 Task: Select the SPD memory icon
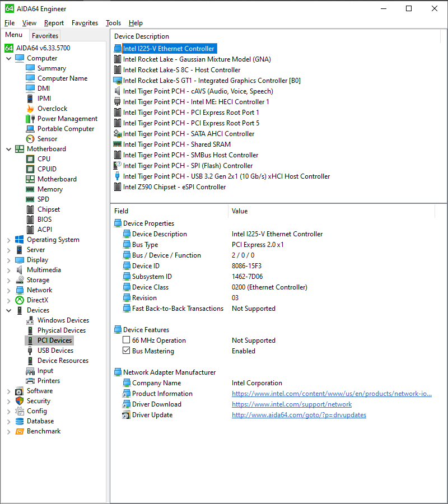30,199
